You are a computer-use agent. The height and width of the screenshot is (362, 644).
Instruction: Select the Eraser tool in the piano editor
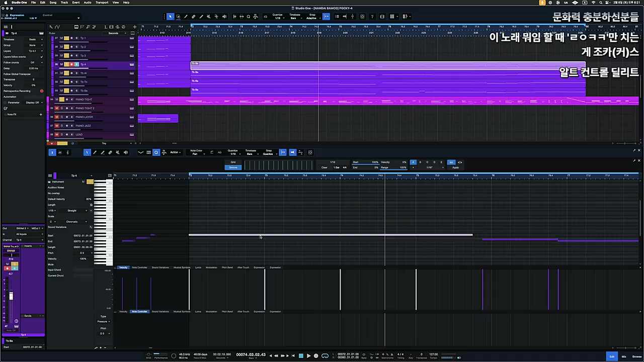click(x=110, y=152)
